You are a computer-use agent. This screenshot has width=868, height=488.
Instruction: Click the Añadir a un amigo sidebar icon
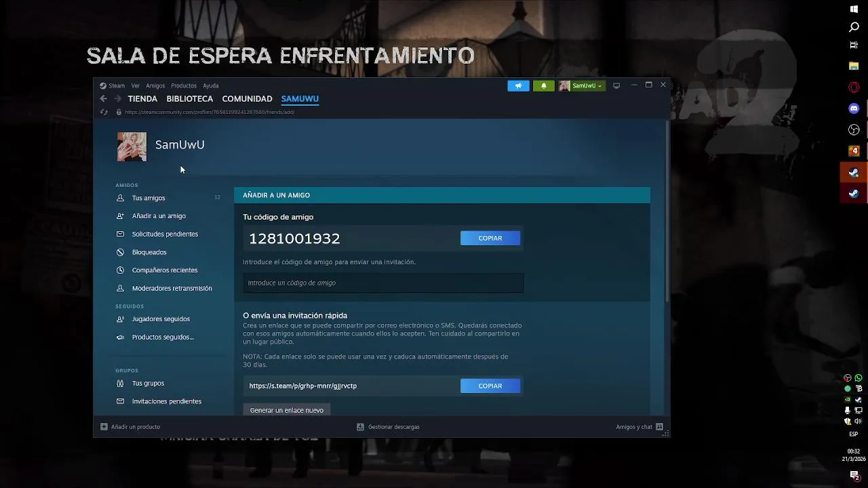[x=120, y=216]
